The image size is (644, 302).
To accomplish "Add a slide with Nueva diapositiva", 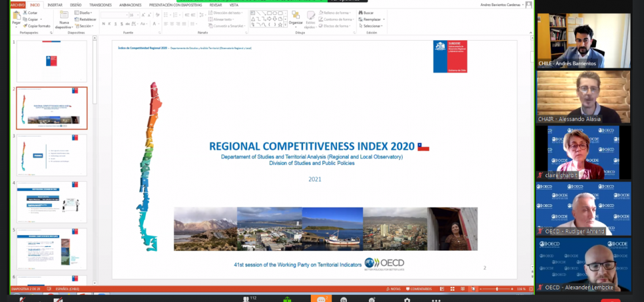I will click(x=64, y=19).
